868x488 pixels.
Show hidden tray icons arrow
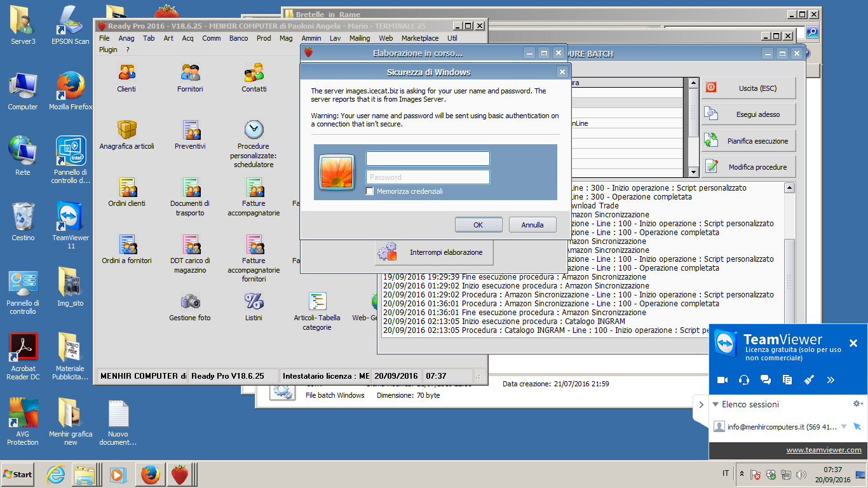click(x=742, y=474)
